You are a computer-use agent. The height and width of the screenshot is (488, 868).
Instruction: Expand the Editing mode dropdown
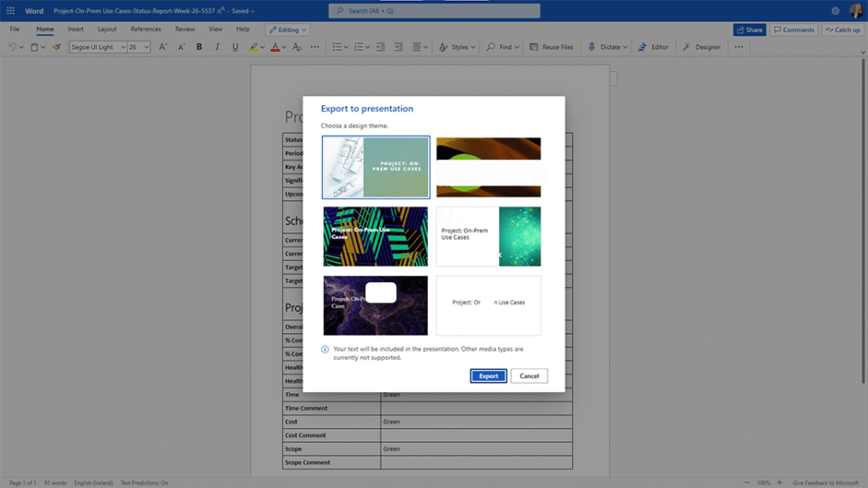click(x=287, y=30)
